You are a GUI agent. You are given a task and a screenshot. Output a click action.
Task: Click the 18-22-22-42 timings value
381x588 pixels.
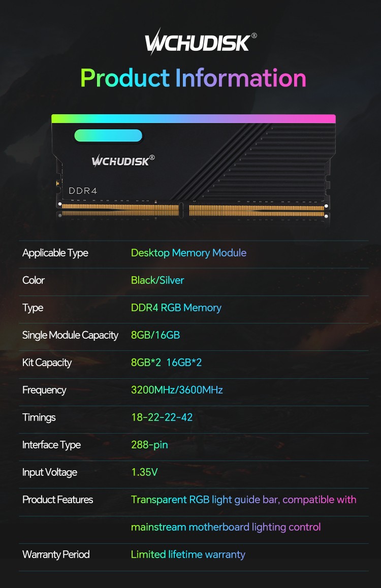click(162, 417)
